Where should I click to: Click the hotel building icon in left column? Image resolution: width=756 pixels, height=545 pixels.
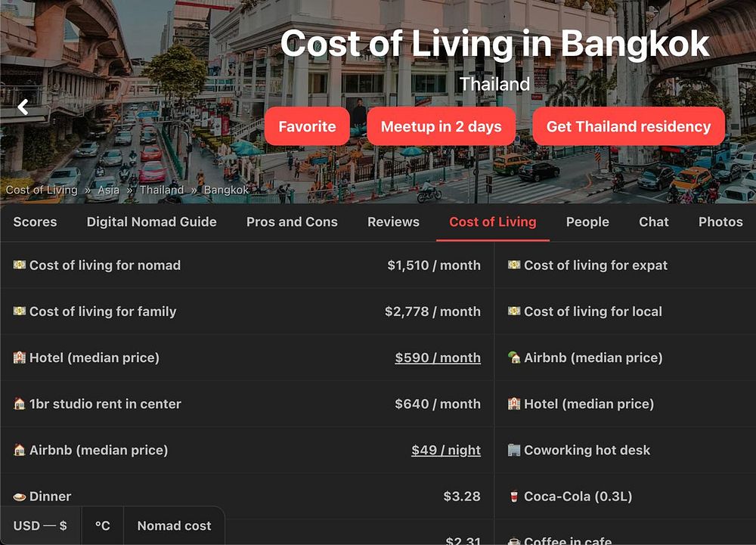pos(20,357)
